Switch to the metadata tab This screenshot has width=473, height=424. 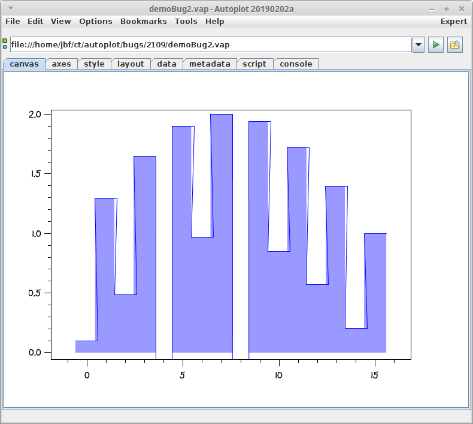(210, 64)
